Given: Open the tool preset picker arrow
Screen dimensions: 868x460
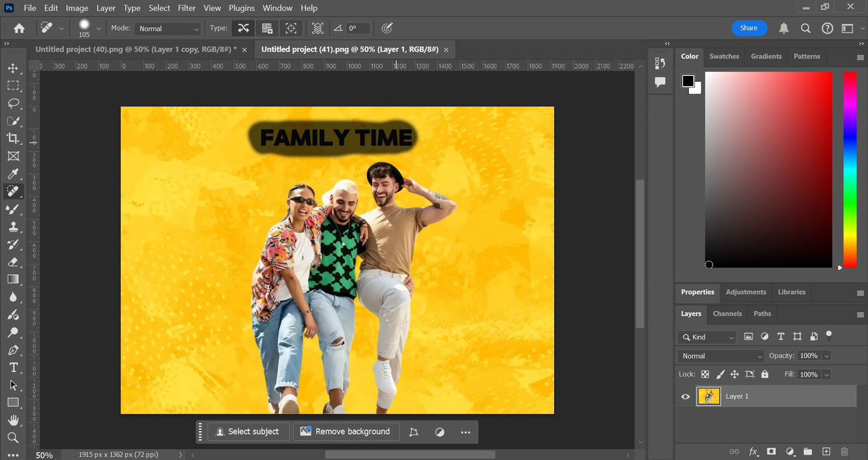Looking at the screenshot, I should [62, 28].
